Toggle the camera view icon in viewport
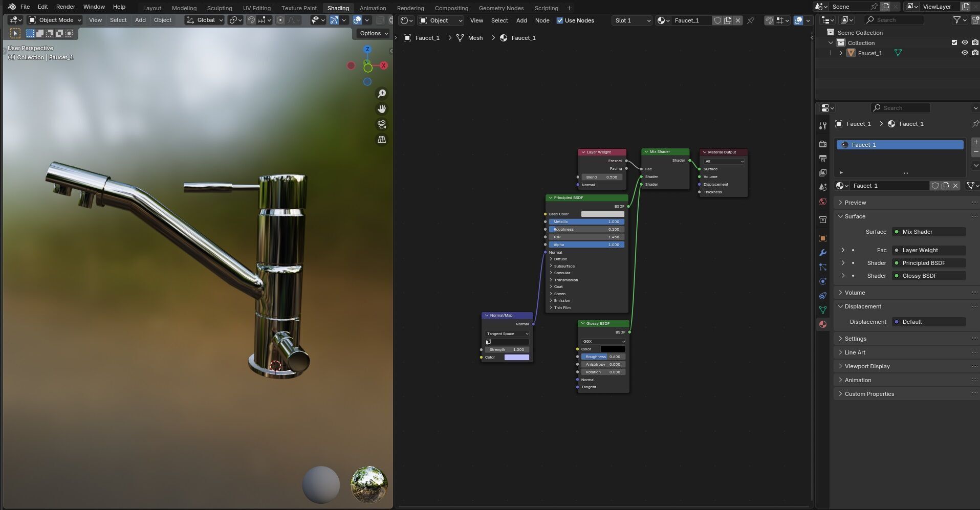The width and height of the screenshot is (980, 510). 382,124
